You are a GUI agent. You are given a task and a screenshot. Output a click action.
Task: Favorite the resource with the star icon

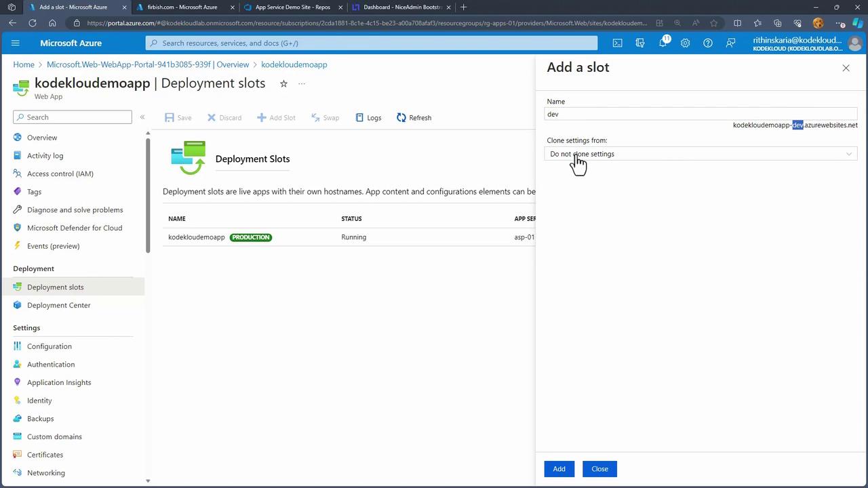coord(283,83)
